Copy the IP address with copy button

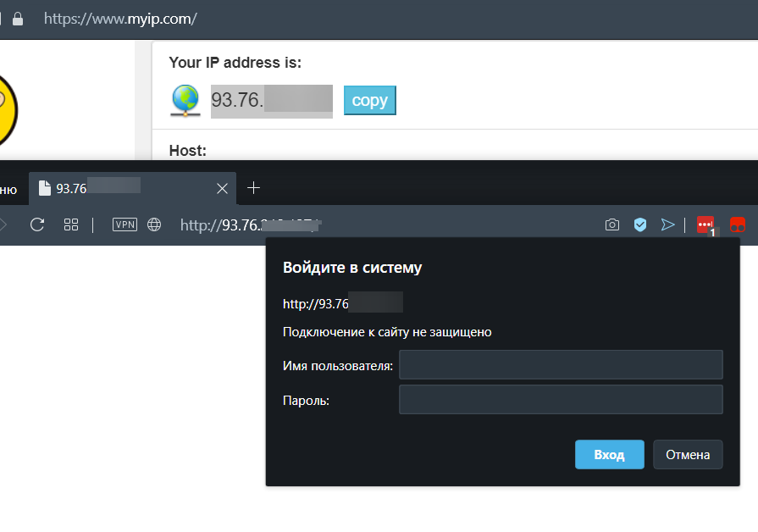click(x=370, y=101)
